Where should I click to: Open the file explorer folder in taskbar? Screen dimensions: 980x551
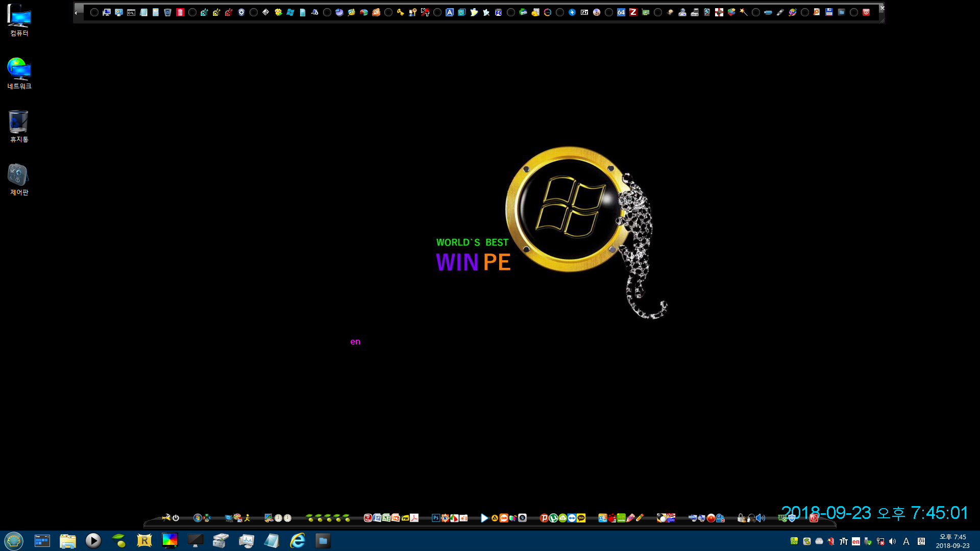coord(68,540)
